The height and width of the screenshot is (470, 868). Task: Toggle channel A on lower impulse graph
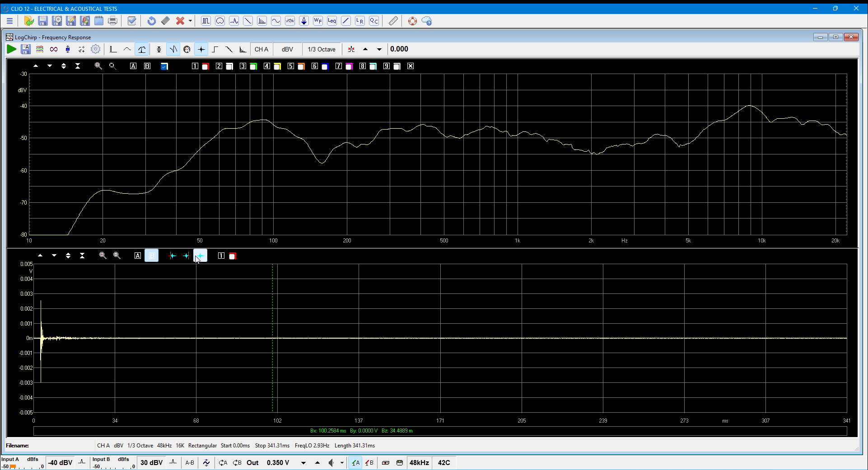click(138, 256)
